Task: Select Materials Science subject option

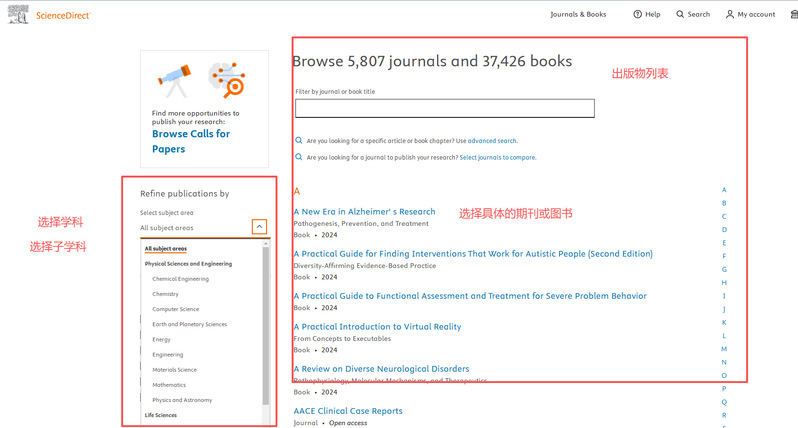Action: [174, 370]
